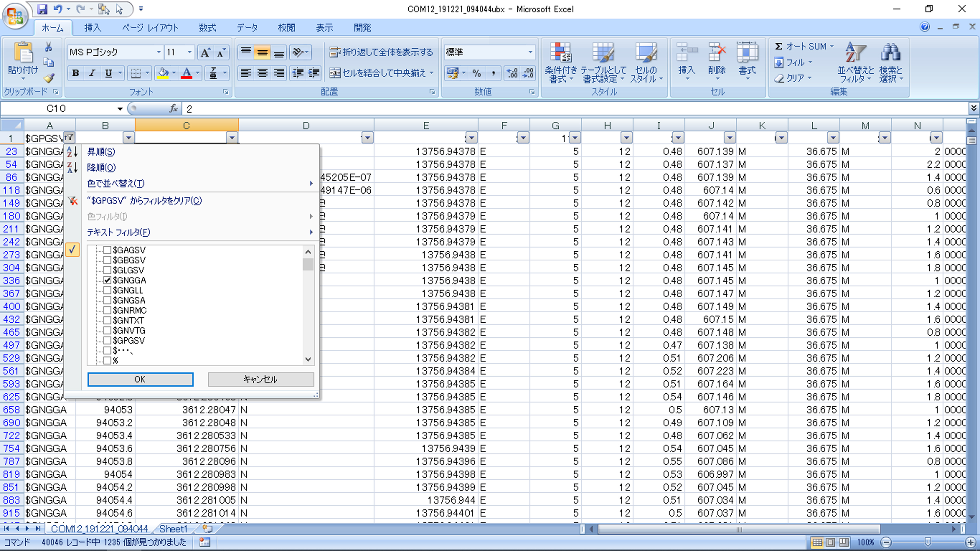Open Conditional Formatting
This screenshot has width=980, height=551.
(560, 63)
